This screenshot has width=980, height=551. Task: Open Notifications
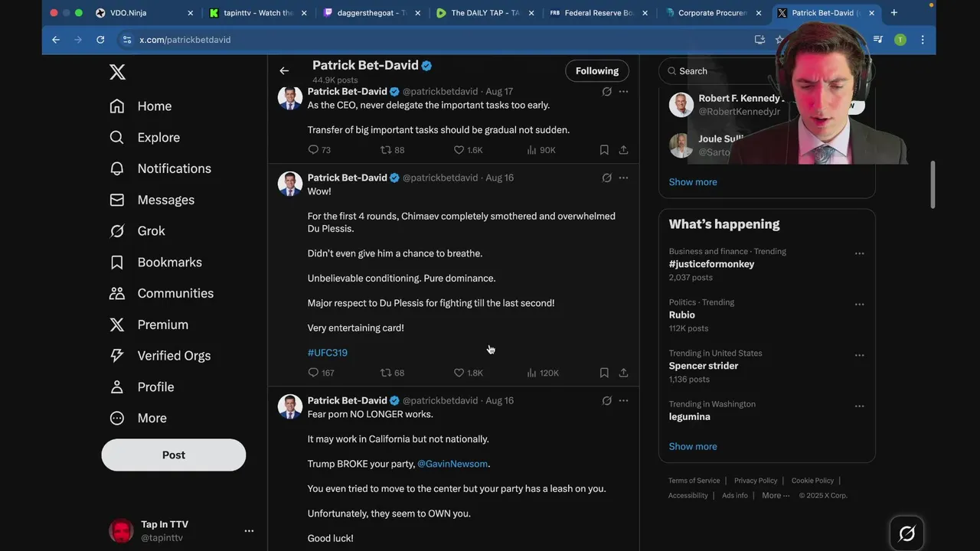(x=160, y=168)
